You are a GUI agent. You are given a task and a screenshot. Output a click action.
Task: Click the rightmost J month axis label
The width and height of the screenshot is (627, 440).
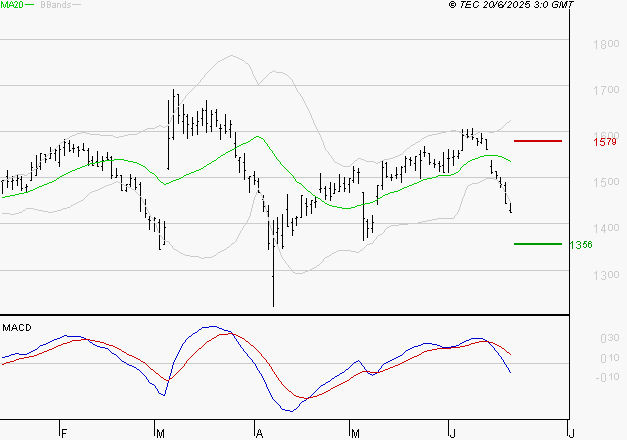[x=571, y=434]
